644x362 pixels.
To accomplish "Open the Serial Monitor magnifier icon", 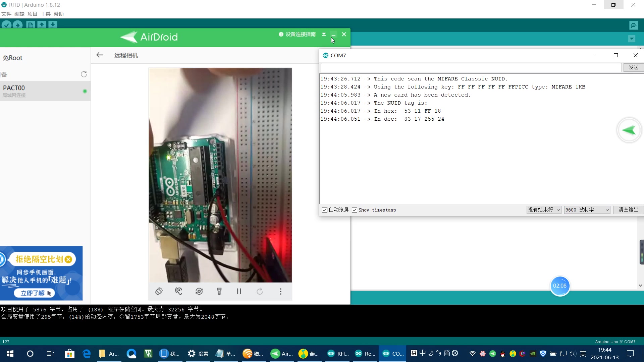I will [x=633, y=25].
